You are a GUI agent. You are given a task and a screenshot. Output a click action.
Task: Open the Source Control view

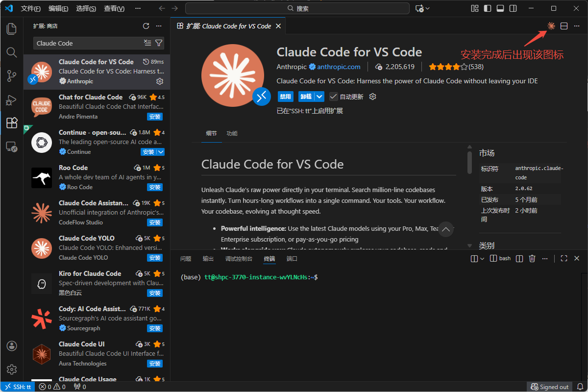click(11, 75)
